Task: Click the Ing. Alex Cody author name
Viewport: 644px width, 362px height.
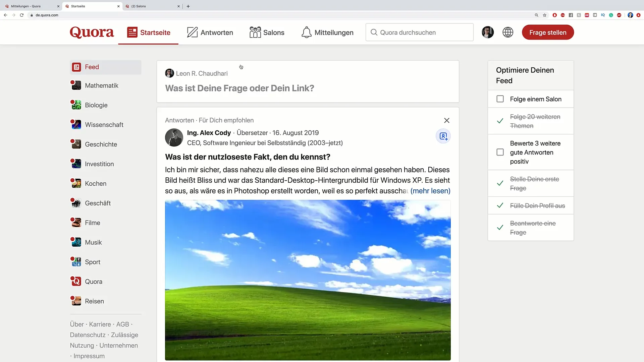Action: (x=209, y=133)
